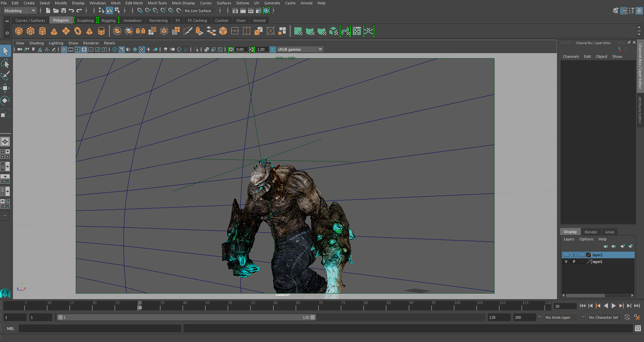This screenshot has width=644, height=342.
Task: Click the No Live Surface field
Action: 199,11
